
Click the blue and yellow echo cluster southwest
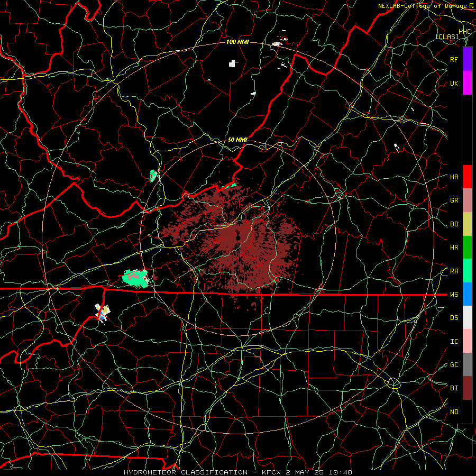click(103, 314)
